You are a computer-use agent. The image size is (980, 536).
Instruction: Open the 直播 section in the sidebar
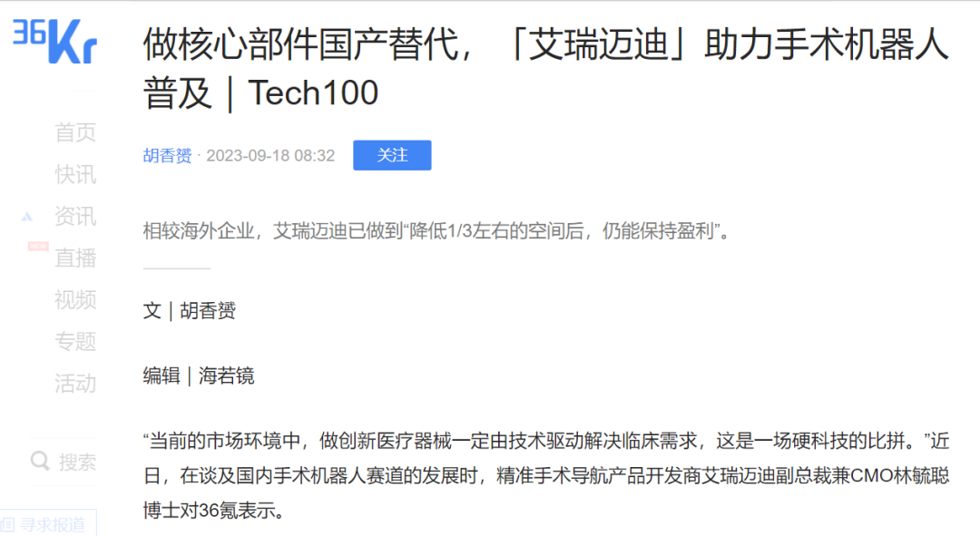75,258
